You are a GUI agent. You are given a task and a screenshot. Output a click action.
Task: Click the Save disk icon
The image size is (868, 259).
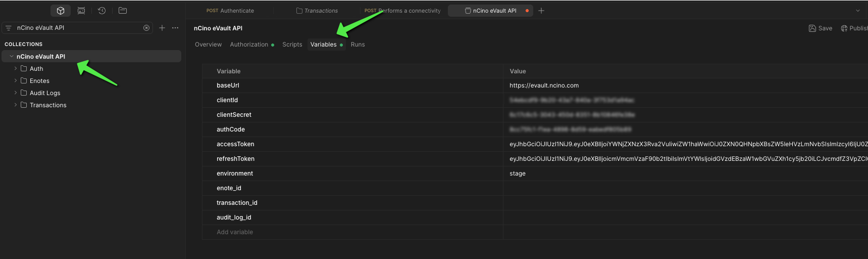coord(812,28)
